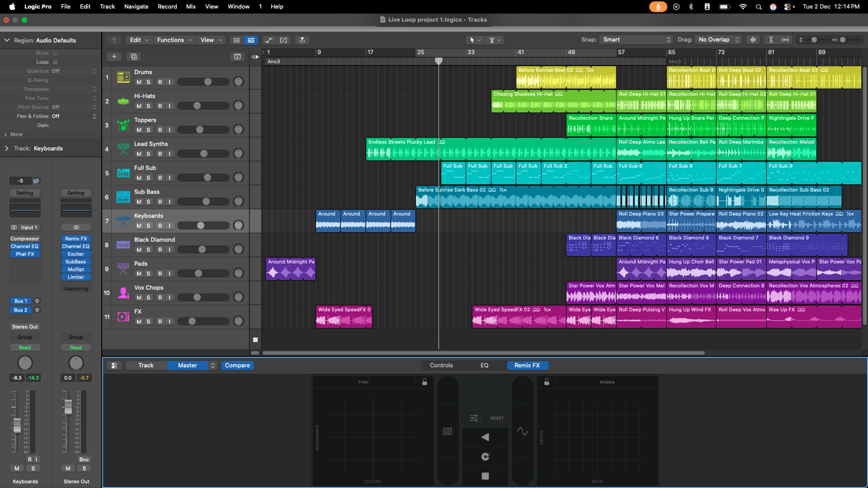Unlock the Filter XY pad lock
The height and width of the screenshot is (488, 868).
point(425,382)
